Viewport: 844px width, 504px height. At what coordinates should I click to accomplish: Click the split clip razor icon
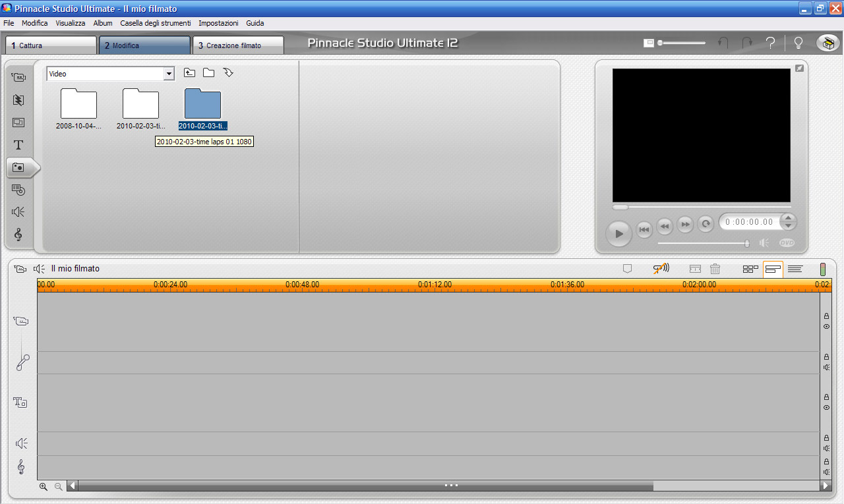point(695,269)
